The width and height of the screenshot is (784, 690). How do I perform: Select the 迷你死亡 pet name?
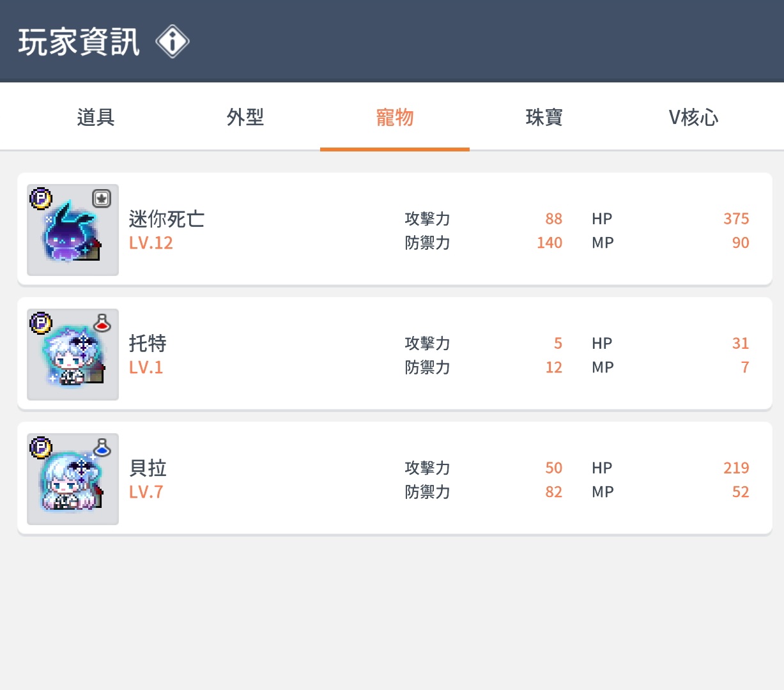[167, 219]
